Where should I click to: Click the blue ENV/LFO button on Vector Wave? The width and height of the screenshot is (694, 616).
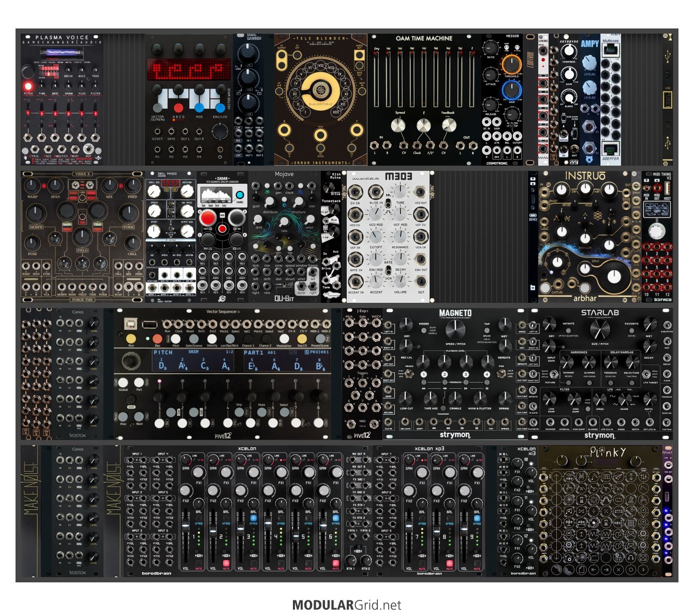(220, 108)
